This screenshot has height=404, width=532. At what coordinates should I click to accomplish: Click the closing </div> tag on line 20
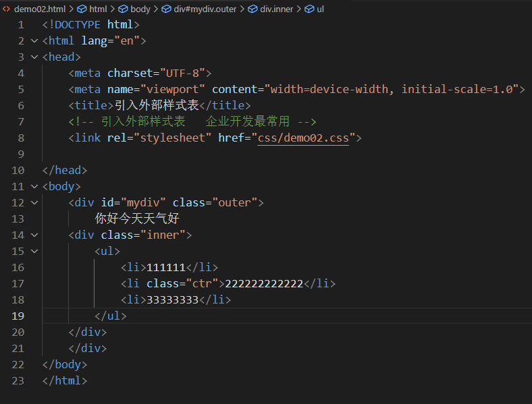88,332
